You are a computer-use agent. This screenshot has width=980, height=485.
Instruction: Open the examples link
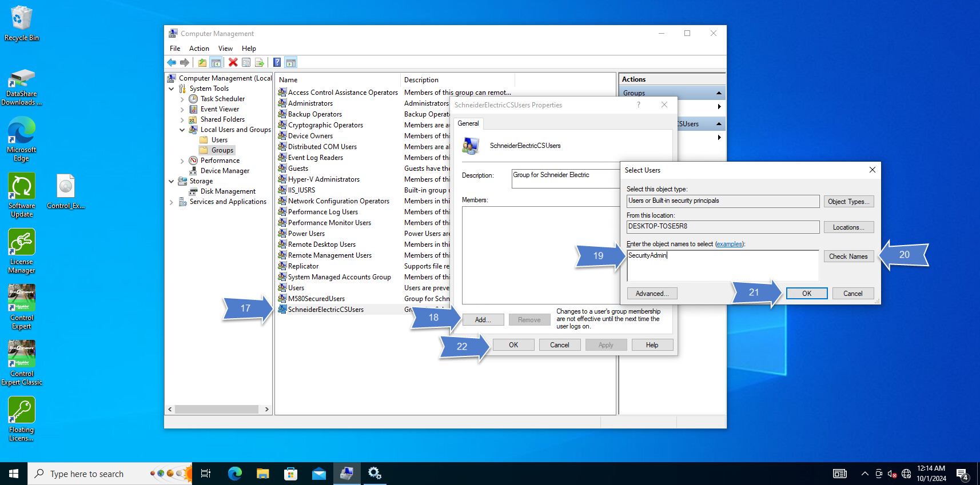[x=729, y=244]
